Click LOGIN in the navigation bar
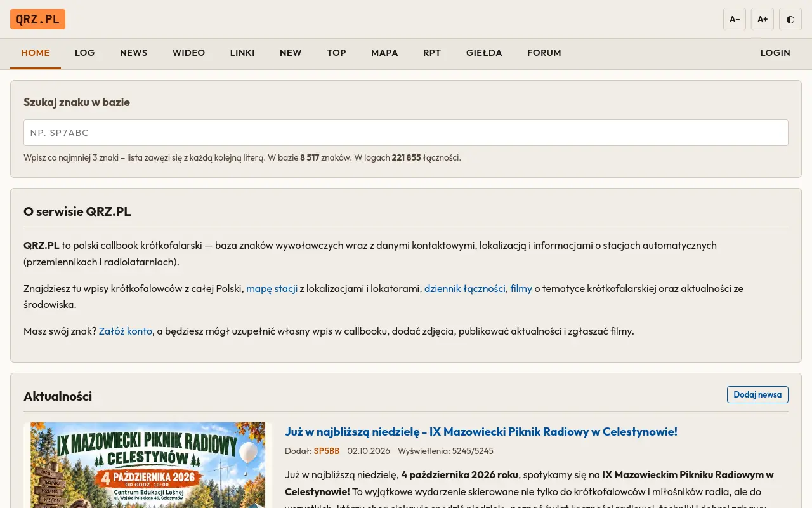Viewport: 812px width, 508px height. (x=775, y=53)
